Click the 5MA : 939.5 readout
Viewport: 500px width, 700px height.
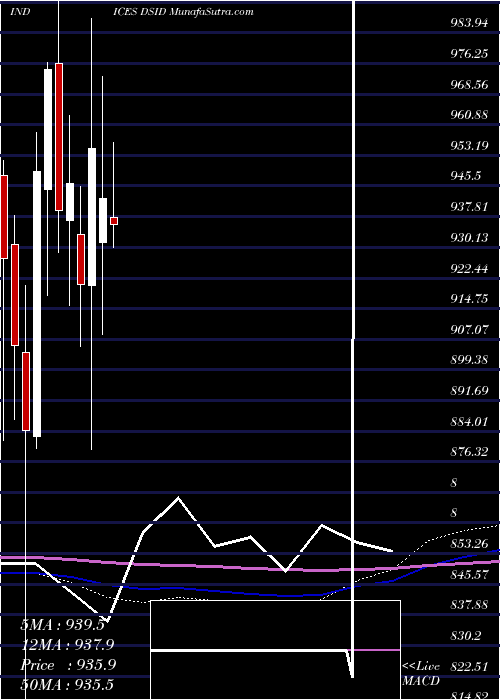point(63,625)
